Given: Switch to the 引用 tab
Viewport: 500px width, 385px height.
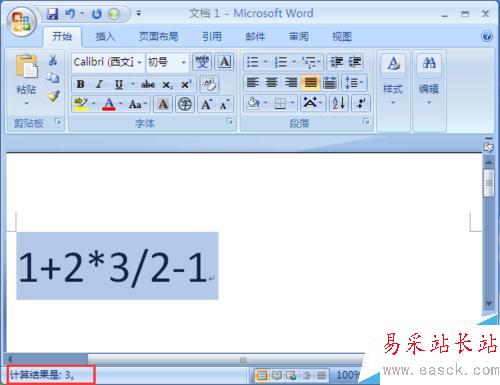Looking at the screenshot, I should point(212,36).
